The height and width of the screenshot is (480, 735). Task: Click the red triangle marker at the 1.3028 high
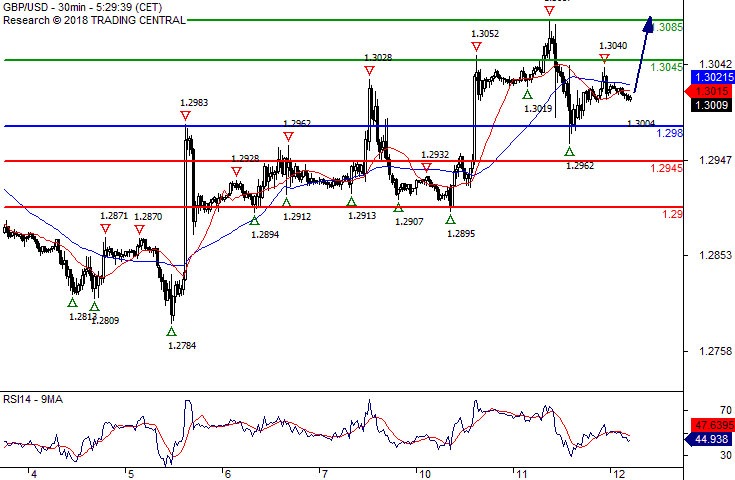369,71
